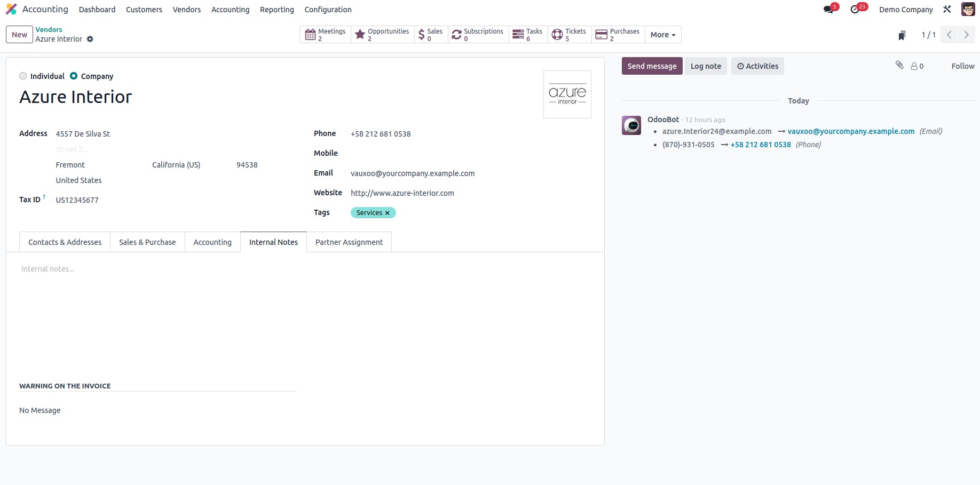Open the activities clock icon
980x485 pixels.
point(856,9)
